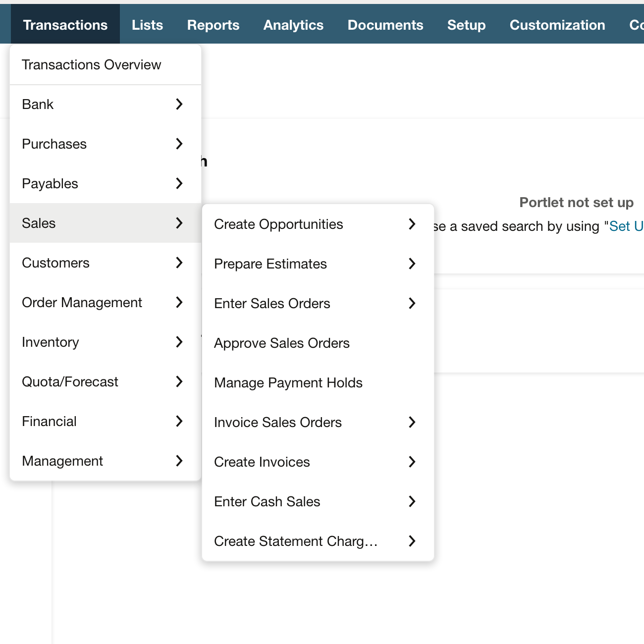Expand the Enter Sales Orders chevron
The image size is (644, 644).
[x=412, y=303]
